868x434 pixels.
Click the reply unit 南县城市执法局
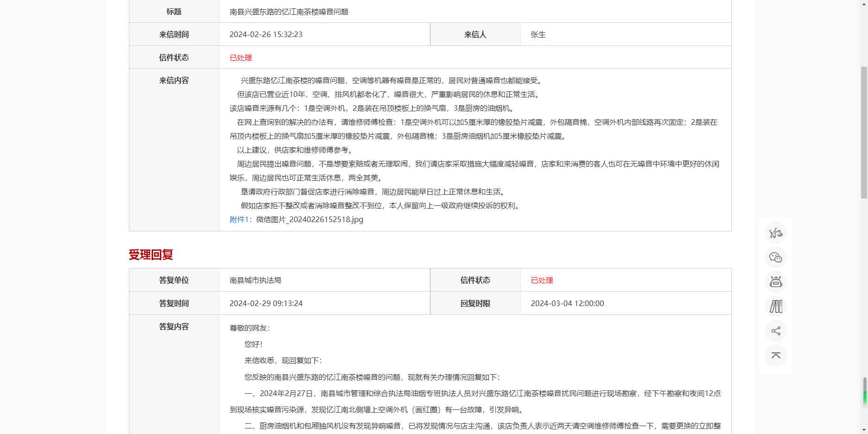click(255, 281)
